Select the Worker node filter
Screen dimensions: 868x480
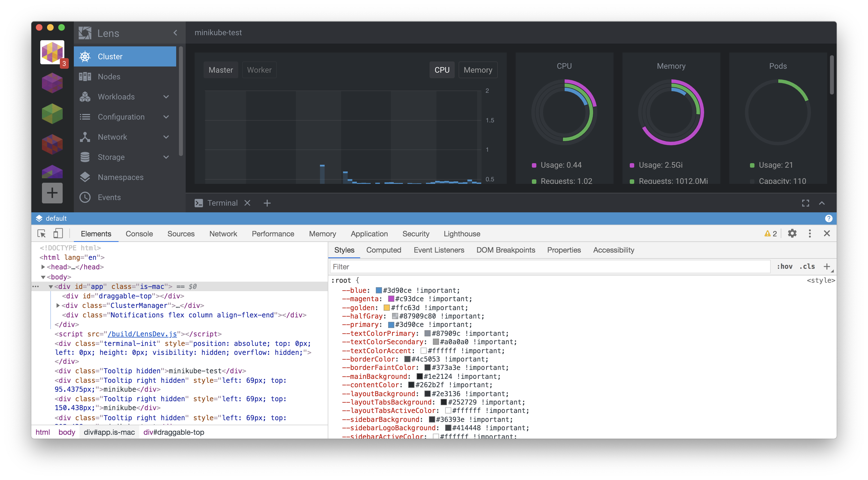tap(259, 70)
